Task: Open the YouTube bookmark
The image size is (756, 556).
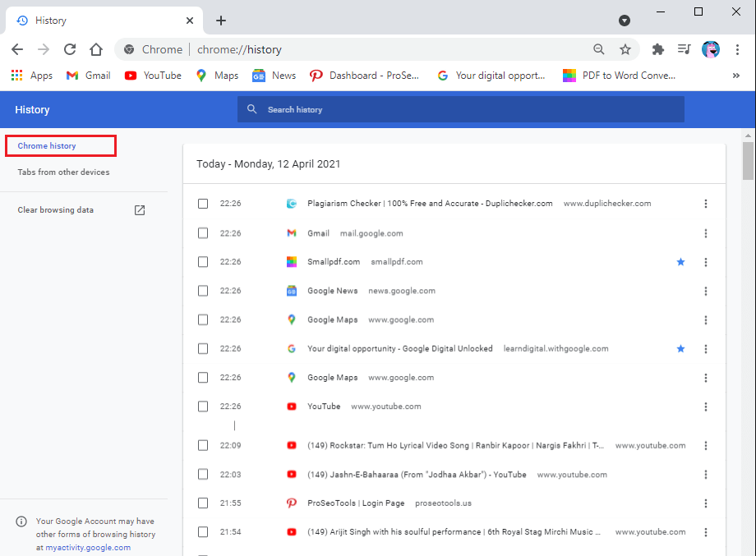Action: pos(152,75)
